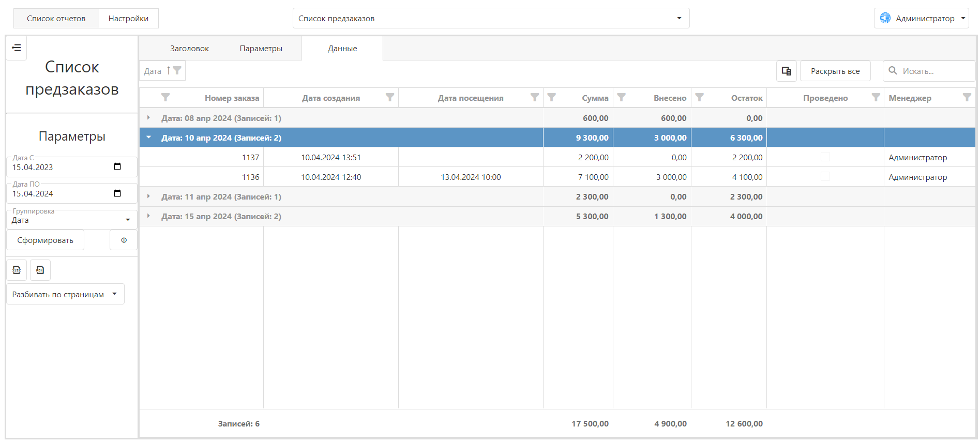Filter the Остаток column

coord(699,97)
